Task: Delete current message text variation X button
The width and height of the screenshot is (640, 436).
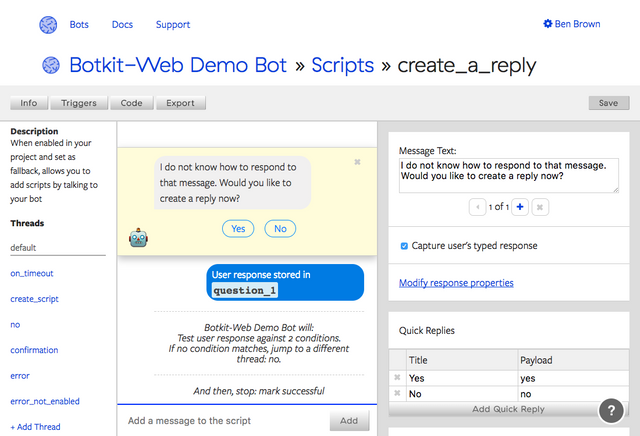Action: (x=540, y=207)
